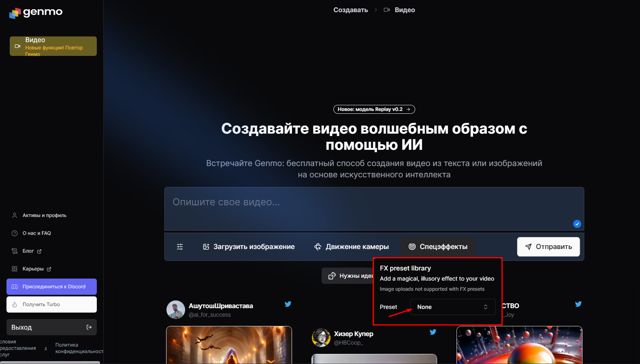Image resolution: width=640 pixels, height=364 pixels.
Task: Open Twitter icon on Хизер Купер card
Action: pyautogui.click(x=433, y=332)
